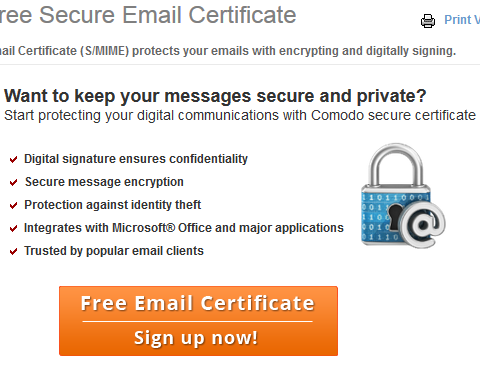
Task: Click the printer icon
Action: point(428,21)
